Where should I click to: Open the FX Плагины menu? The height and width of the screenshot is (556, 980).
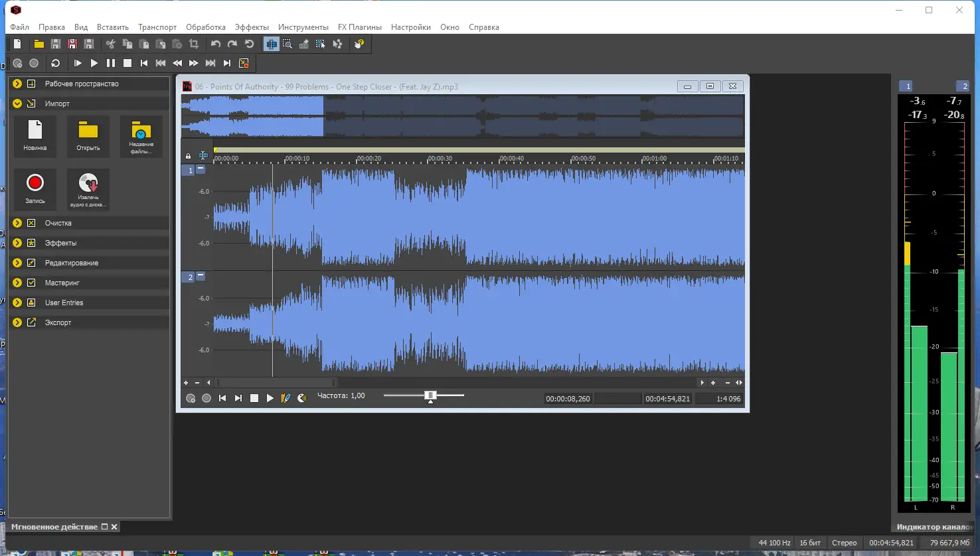(x=360, y=27)
